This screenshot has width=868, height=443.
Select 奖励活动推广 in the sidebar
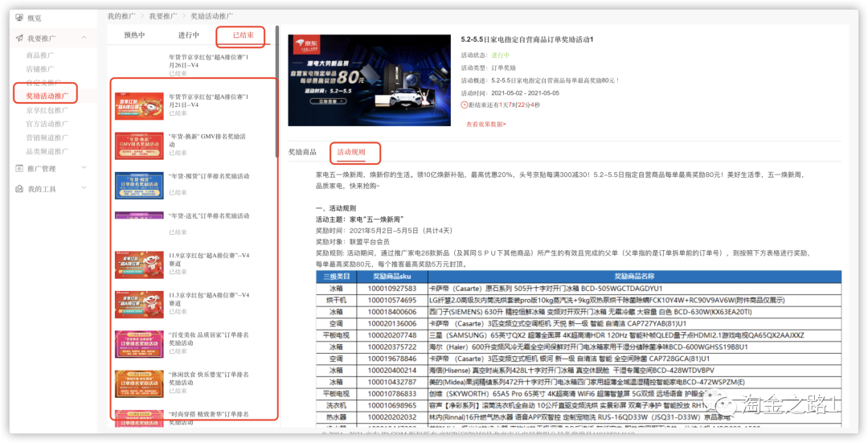point(47,96)
